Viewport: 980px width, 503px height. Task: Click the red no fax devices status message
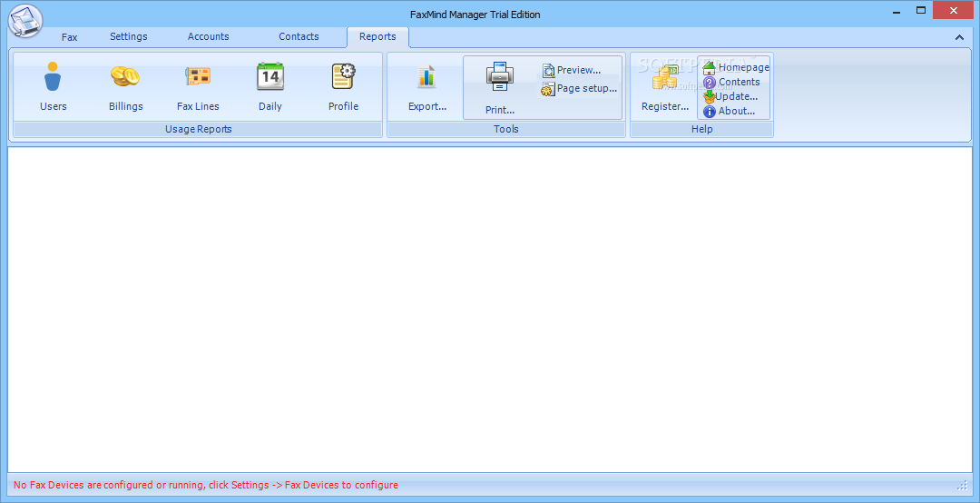(206, 485)
